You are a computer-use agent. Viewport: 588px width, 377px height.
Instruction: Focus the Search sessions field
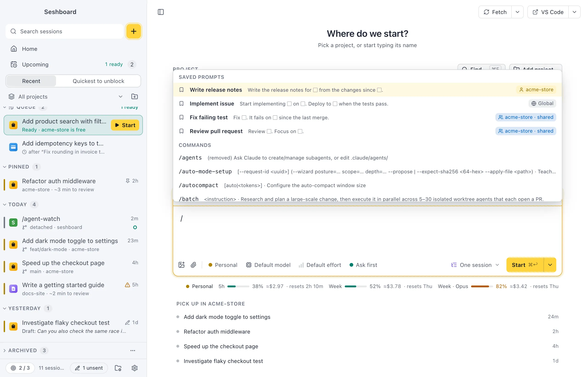[65, 31]
